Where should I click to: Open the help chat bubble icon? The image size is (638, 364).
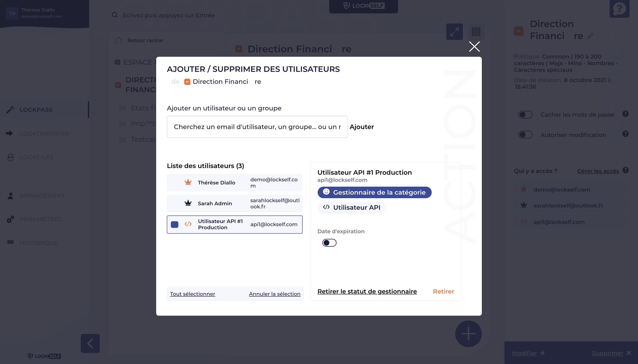pos(619,9)
